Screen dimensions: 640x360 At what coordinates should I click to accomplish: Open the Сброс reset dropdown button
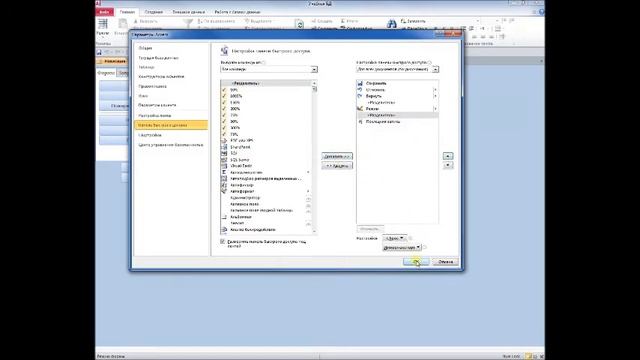[394, 238]
